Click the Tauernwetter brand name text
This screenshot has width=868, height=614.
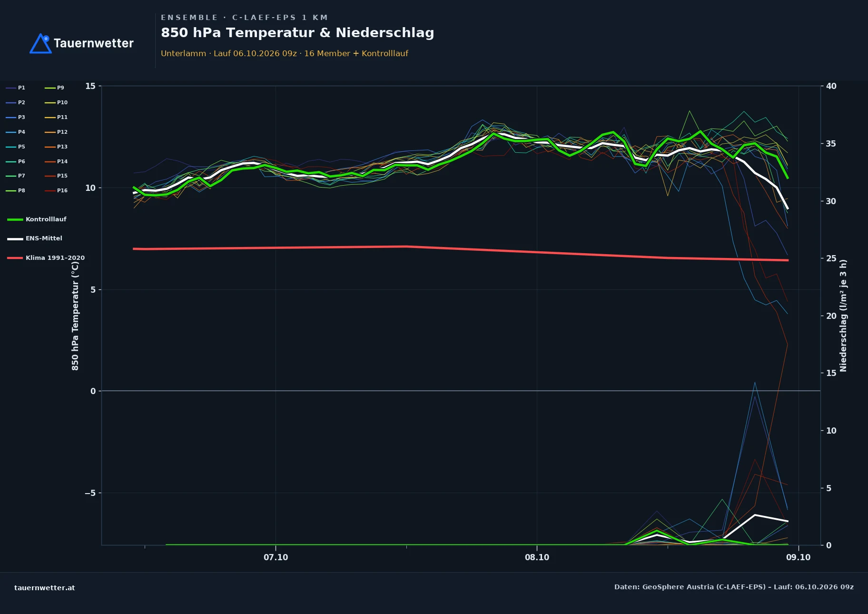[94, 43]
